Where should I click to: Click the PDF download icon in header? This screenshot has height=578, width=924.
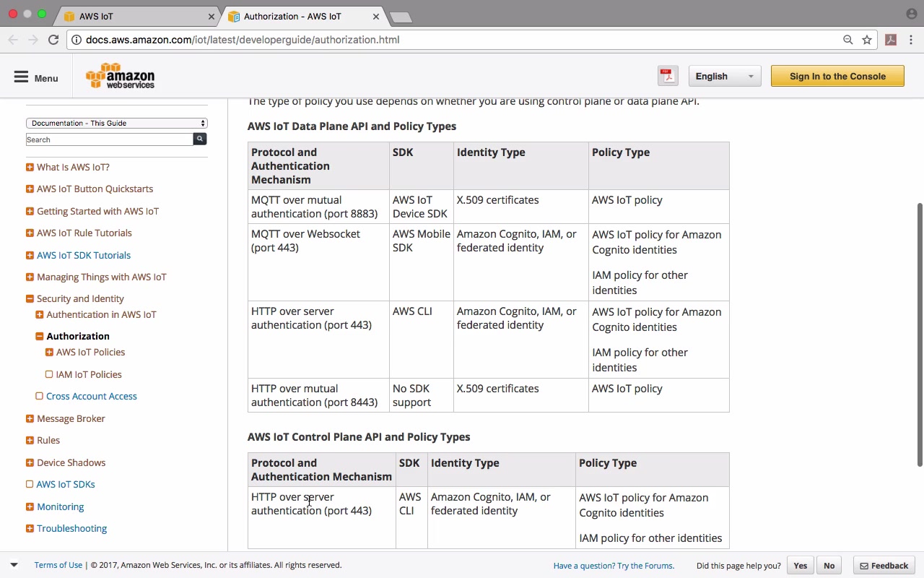(x=668, y=76)
